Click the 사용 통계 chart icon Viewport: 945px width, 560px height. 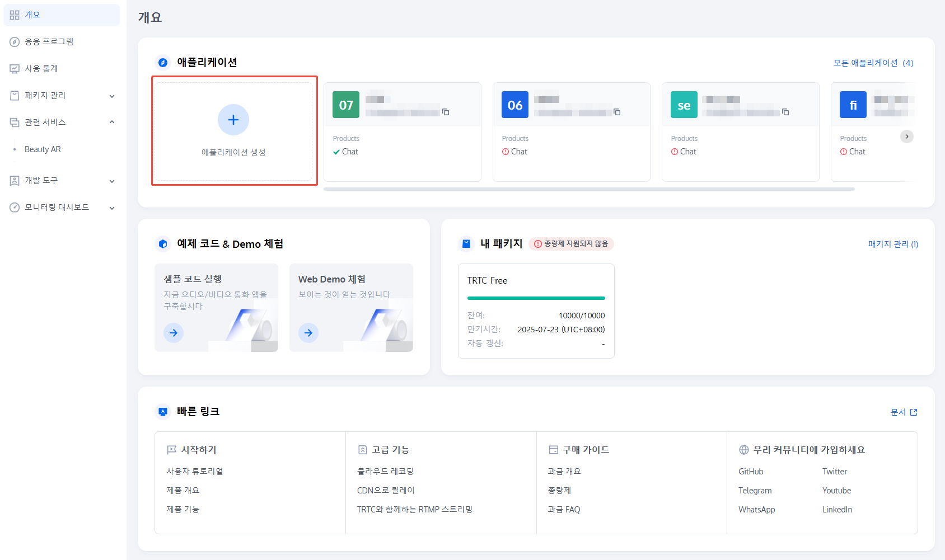[x=15, y=69]
